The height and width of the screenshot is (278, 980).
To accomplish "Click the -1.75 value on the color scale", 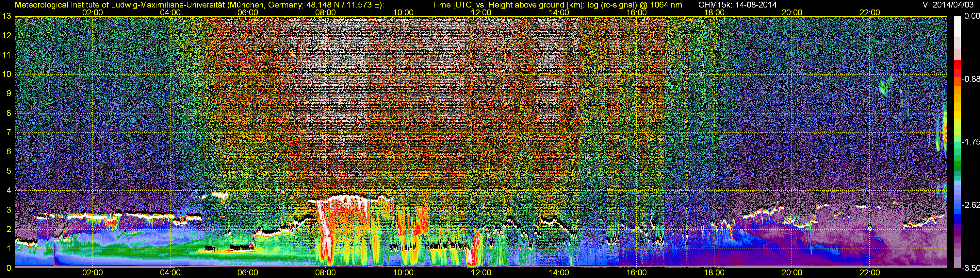I will tap(971, 142).
